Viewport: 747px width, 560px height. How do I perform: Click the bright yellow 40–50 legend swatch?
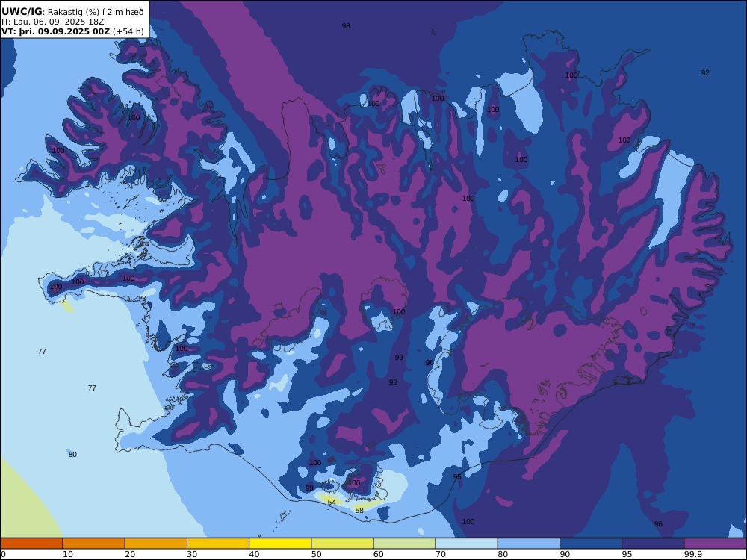(280, 544)
